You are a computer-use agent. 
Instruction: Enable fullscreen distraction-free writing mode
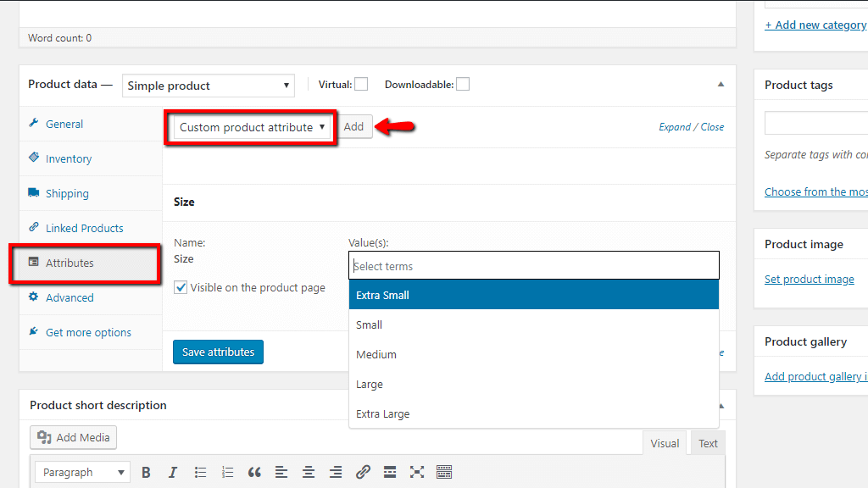[x=417, y=472]
